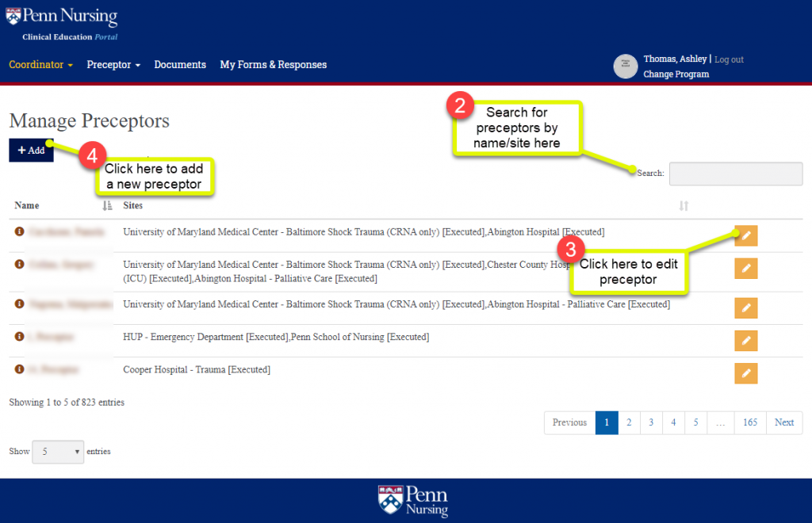Click the Penn Nursing logo in header
Viewport: 812px width, 523px height.
(62, 17)
